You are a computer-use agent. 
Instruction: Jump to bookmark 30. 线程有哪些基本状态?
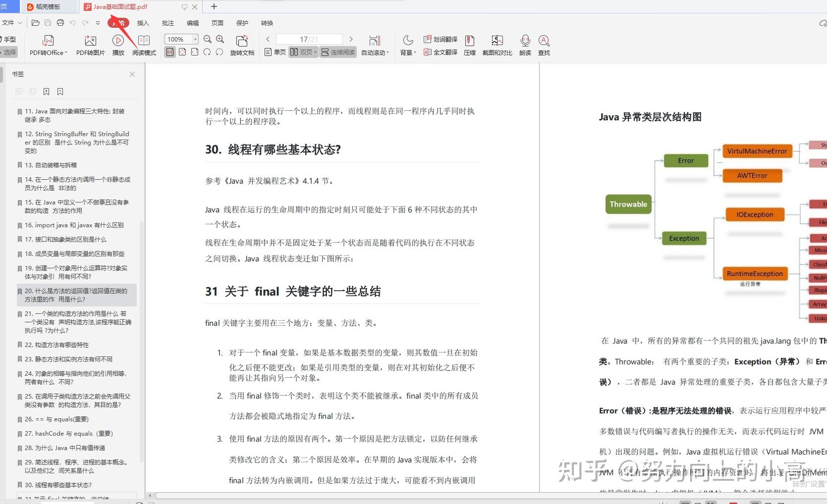coord(58,485)
